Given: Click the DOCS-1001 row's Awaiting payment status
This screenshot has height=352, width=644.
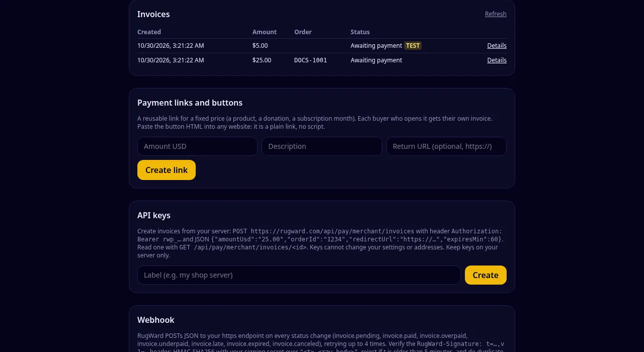Looking at the screenshot, I should tap(376, 60).
